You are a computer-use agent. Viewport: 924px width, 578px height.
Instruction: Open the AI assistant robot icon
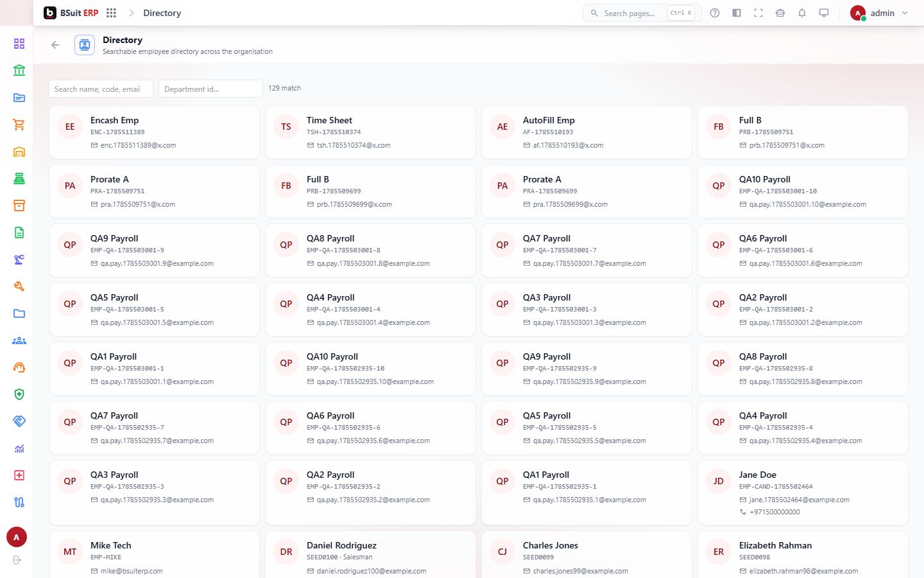tap(780, 13)
